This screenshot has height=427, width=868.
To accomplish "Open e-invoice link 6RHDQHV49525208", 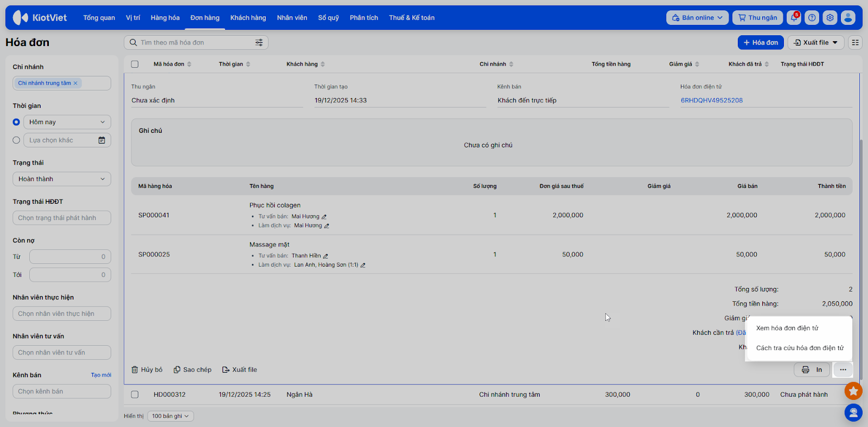I will [x=712, y=101].
